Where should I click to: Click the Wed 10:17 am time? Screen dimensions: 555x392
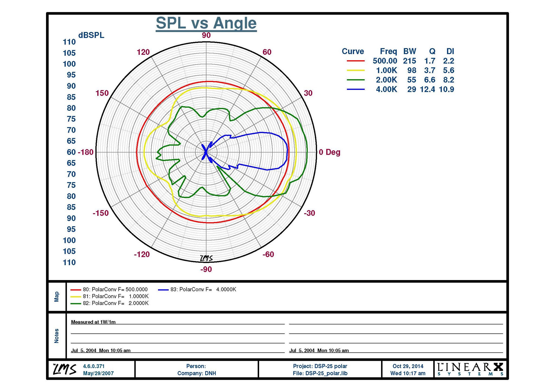click(x=408, y=373)
